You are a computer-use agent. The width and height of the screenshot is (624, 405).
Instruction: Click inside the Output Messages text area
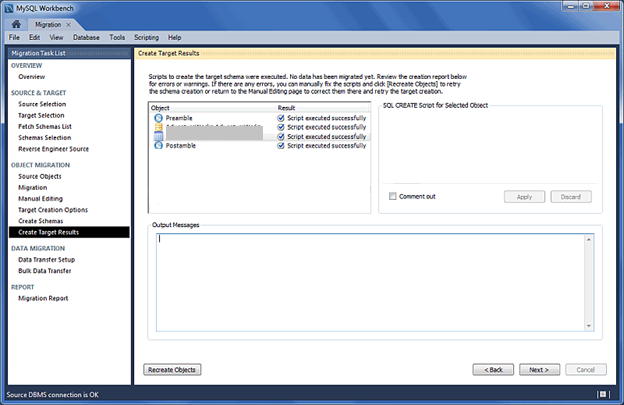point(365,280)
